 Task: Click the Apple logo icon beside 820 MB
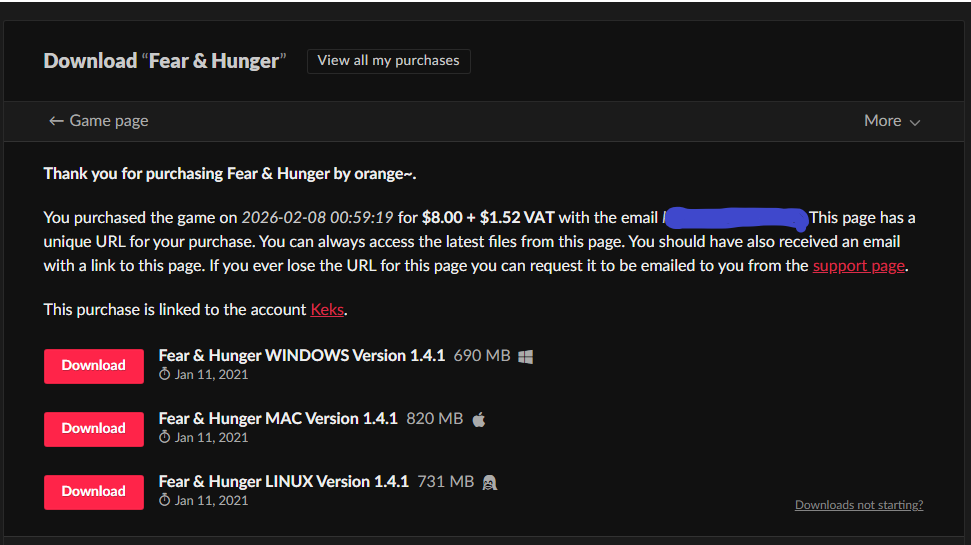[x=479, y=420]
